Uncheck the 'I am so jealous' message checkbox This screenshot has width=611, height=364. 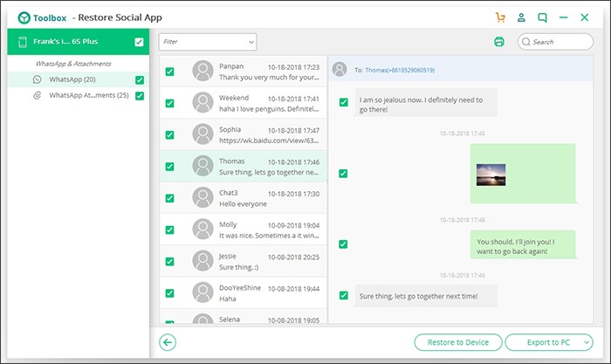pyautogui.click(x=343, y=102)
